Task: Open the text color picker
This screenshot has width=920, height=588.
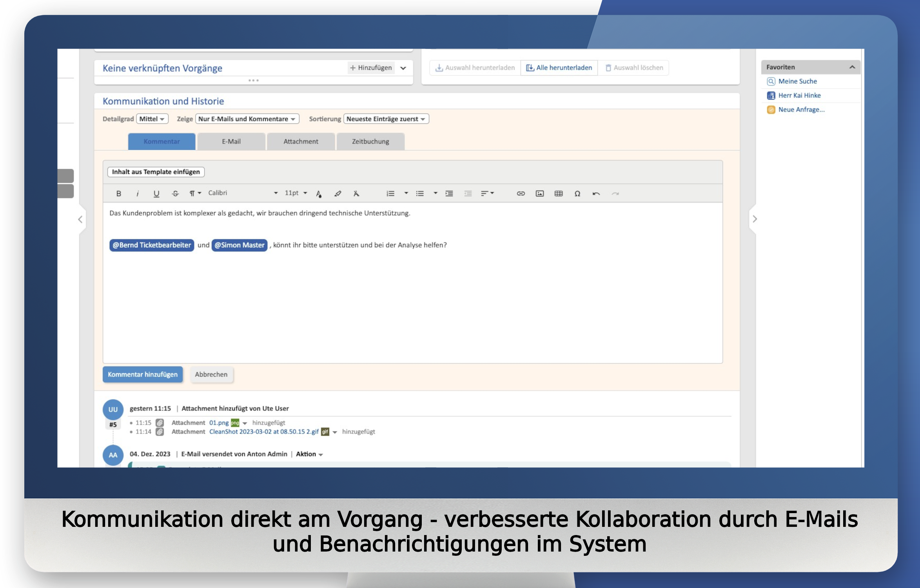Action: 319,193
